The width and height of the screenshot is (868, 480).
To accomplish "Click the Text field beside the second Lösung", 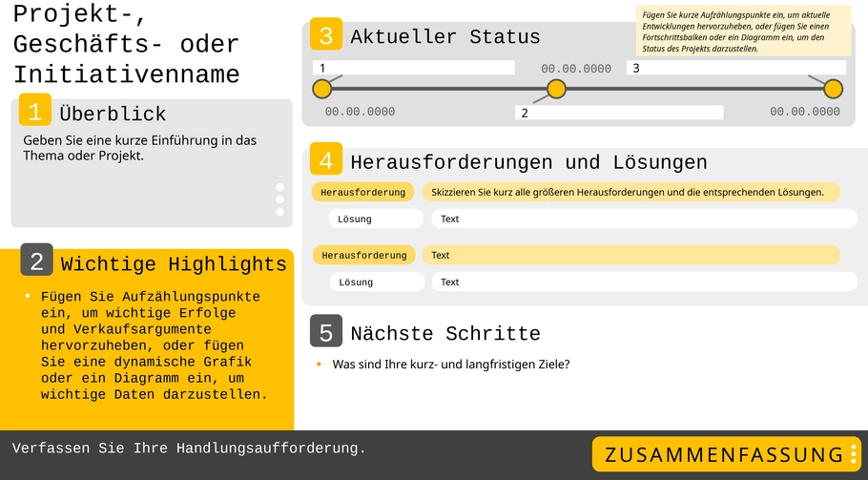I will (644, 282).
